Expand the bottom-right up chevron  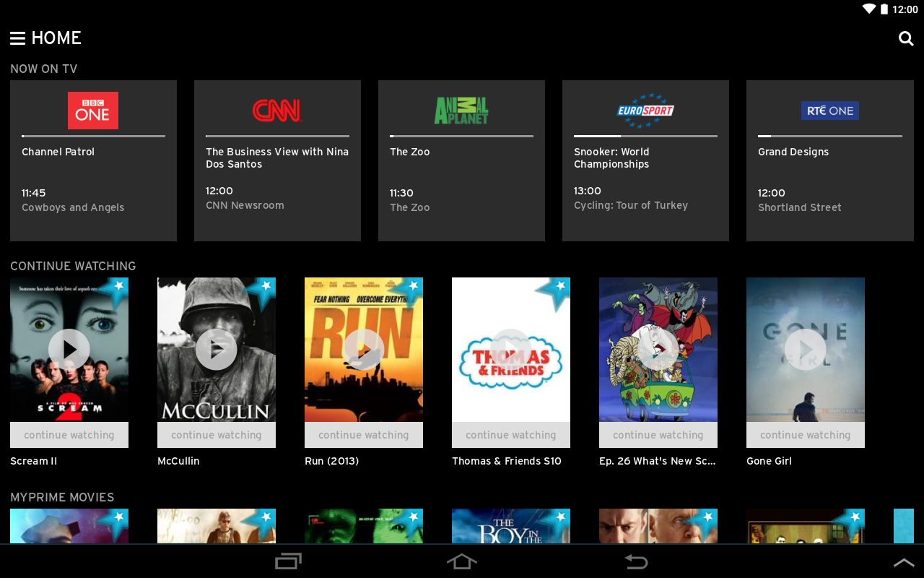click(904, 562)
